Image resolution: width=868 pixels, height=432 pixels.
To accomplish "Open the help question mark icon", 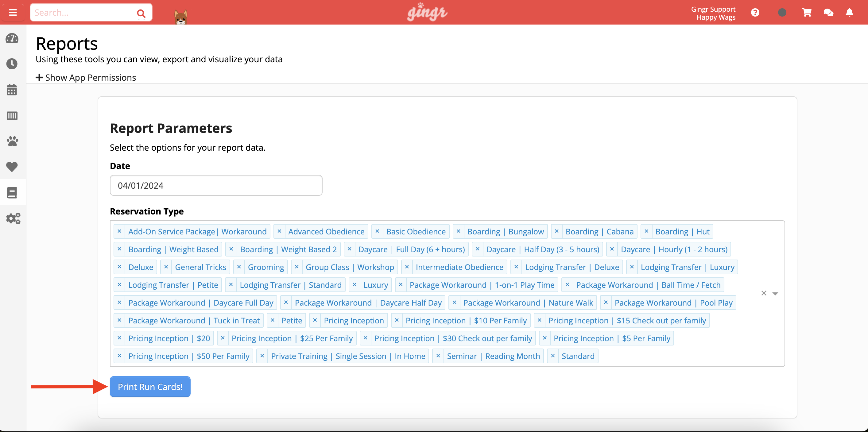I will (x=755, y=13).
